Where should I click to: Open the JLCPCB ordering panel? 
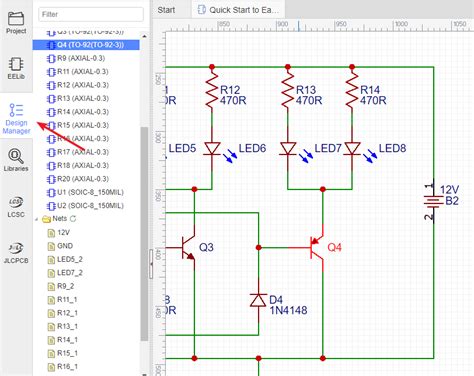click(x=16, y=253)
